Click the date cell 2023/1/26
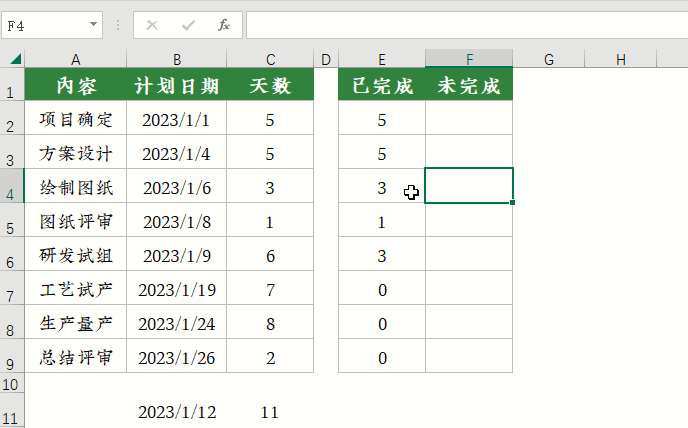 176,356
